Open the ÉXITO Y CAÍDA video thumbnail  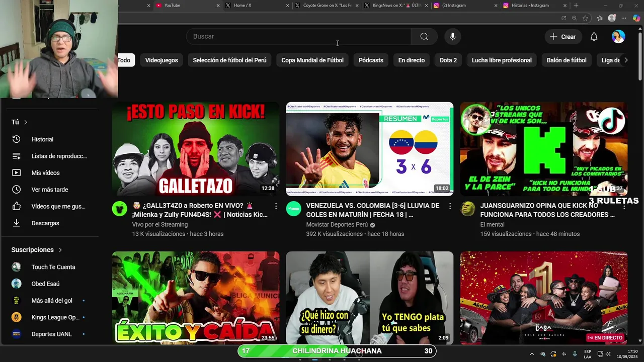(196, 298)
